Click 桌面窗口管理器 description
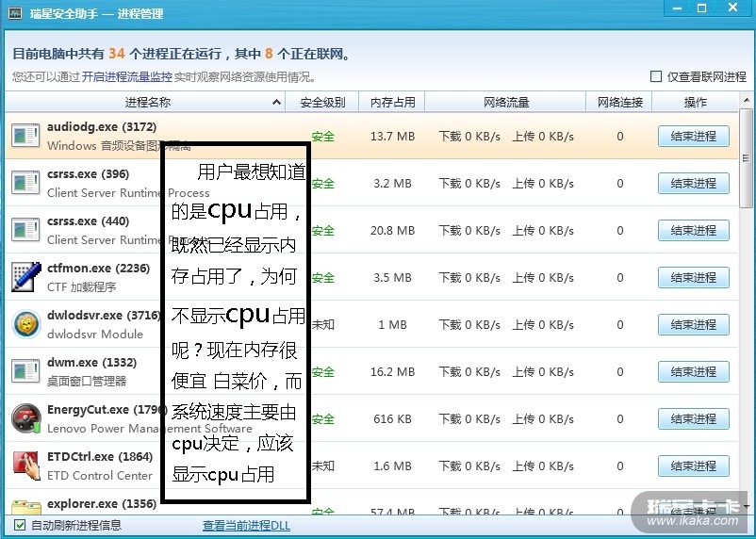This screenshot has height=539, width=756. [x=87, y=382]
